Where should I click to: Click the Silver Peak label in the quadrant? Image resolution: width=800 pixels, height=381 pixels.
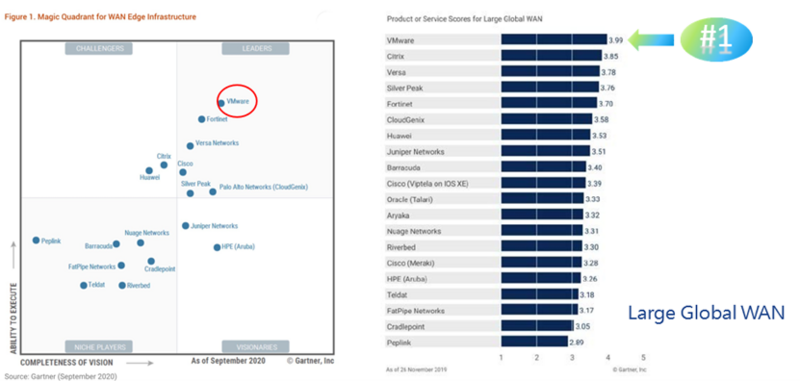[x=195, y=183]
